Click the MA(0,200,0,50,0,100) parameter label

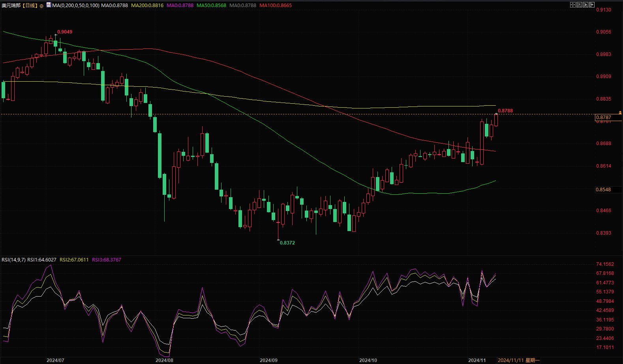point(76,6)
